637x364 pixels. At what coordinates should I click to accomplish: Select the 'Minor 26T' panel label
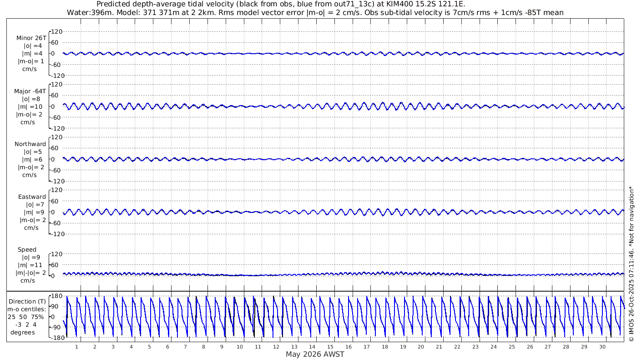[31, 38]
